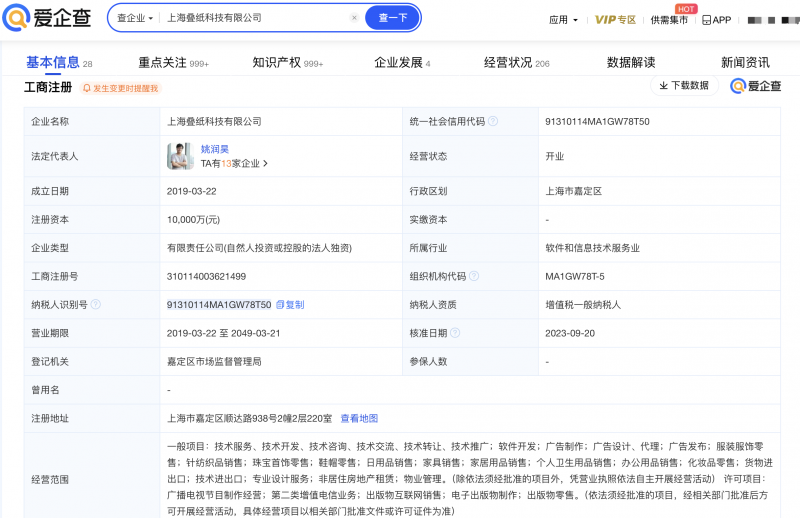This screenshot has height=518, width=800.
Task: Click the registered address 上海市嘉定区顺达路938号
Action: [x=249, y=418]
